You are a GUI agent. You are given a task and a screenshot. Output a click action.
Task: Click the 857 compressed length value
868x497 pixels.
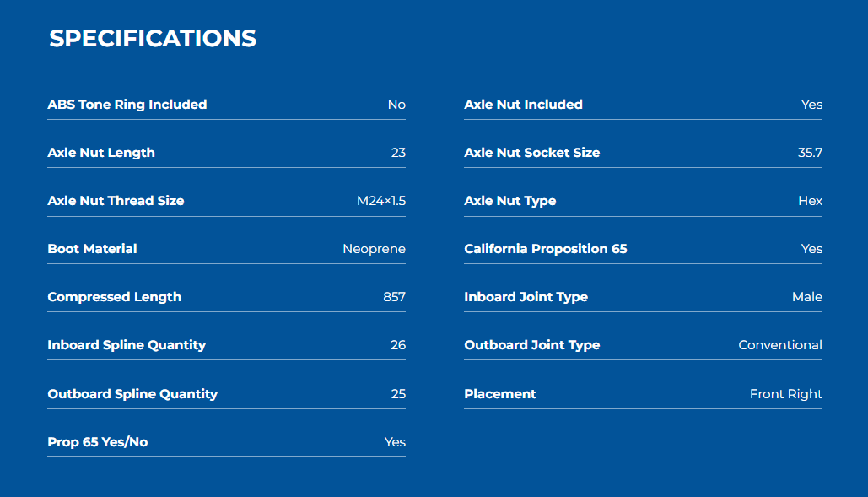coord(394,297)
